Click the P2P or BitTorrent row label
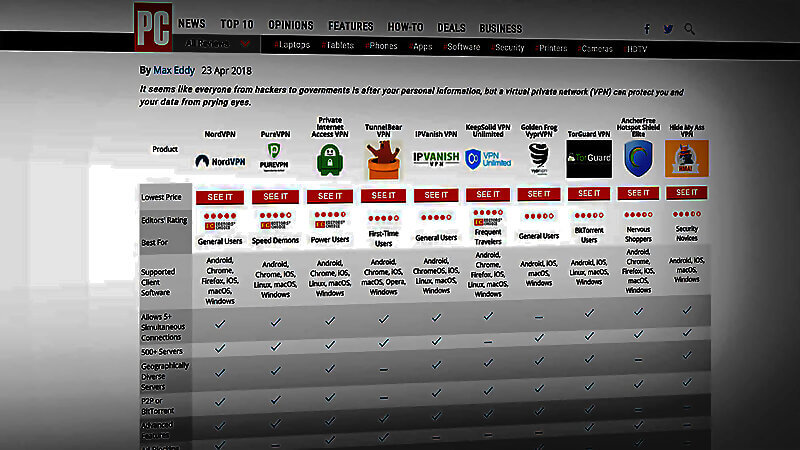The image size is (800, 450). point(158,406)
